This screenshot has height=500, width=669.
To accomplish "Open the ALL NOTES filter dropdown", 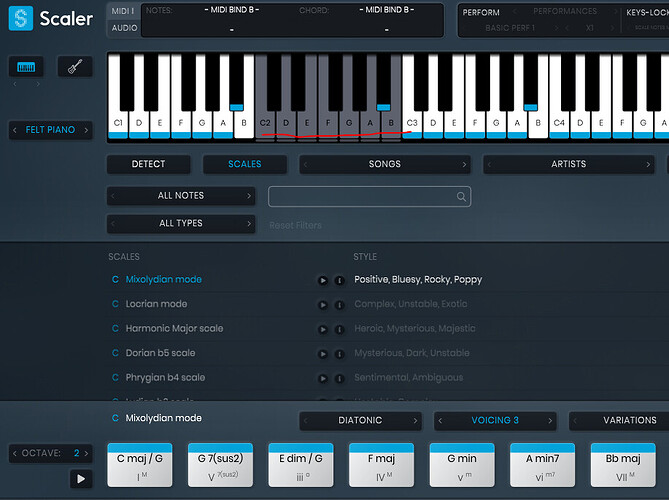I will 181,196.
